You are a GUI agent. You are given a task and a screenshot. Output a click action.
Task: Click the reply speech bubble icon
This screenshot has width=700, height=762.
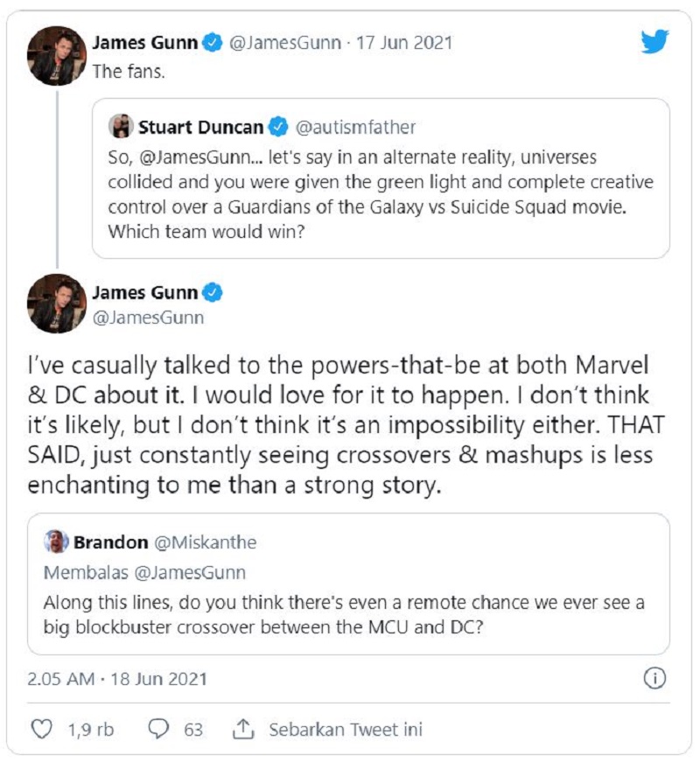click(159, 729)
